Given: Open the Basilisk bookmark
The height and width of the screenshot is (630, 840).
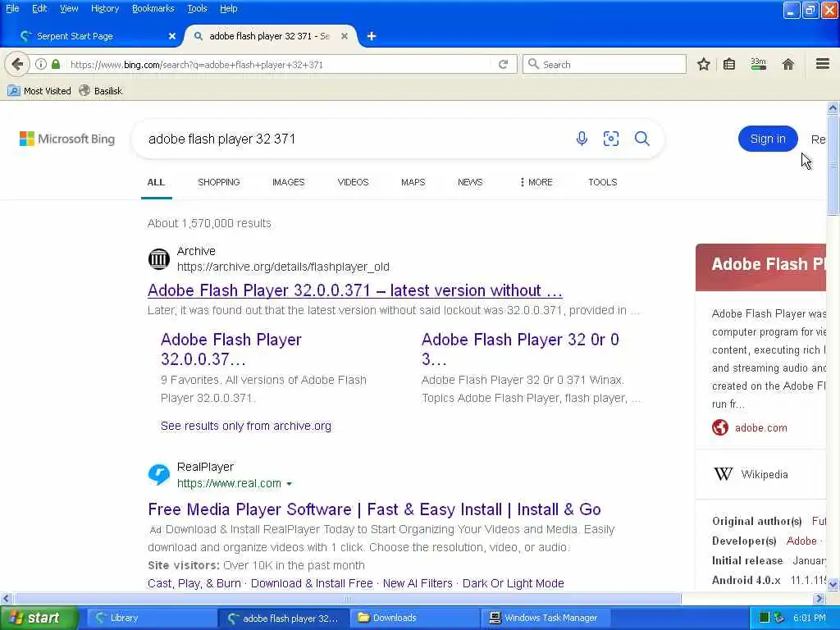Looking at the screenshot, I should point(101,91).
